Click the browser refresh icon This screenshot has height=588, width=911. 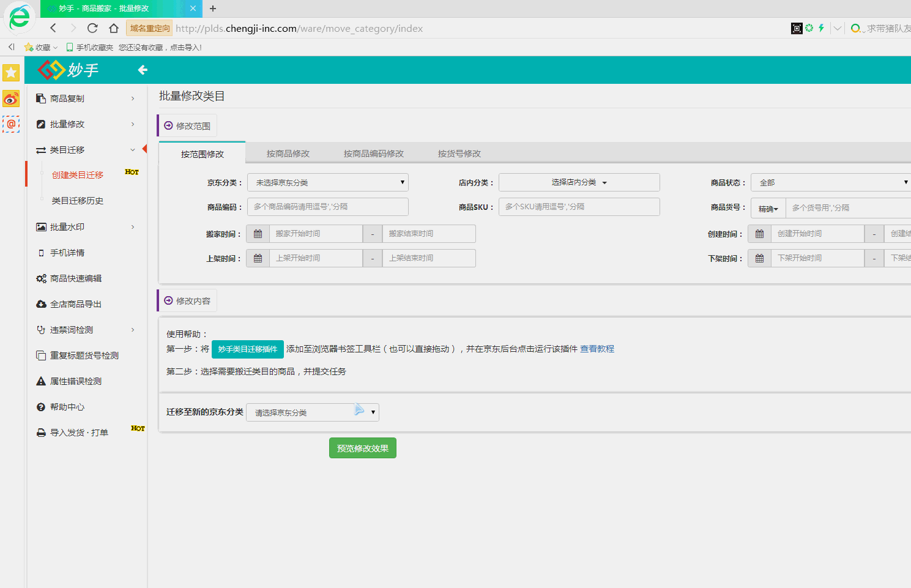pyautogui.click(x=92, y=28)
